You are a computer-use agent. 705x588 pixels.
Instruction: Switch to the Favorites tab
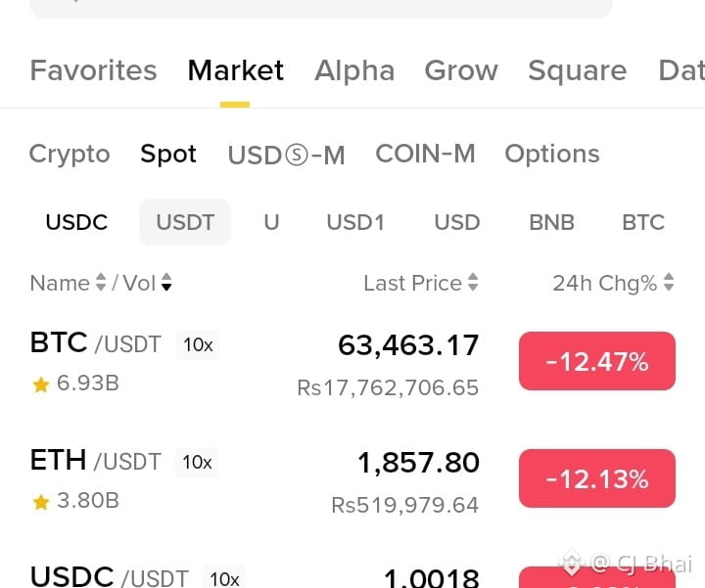point(94,70)
